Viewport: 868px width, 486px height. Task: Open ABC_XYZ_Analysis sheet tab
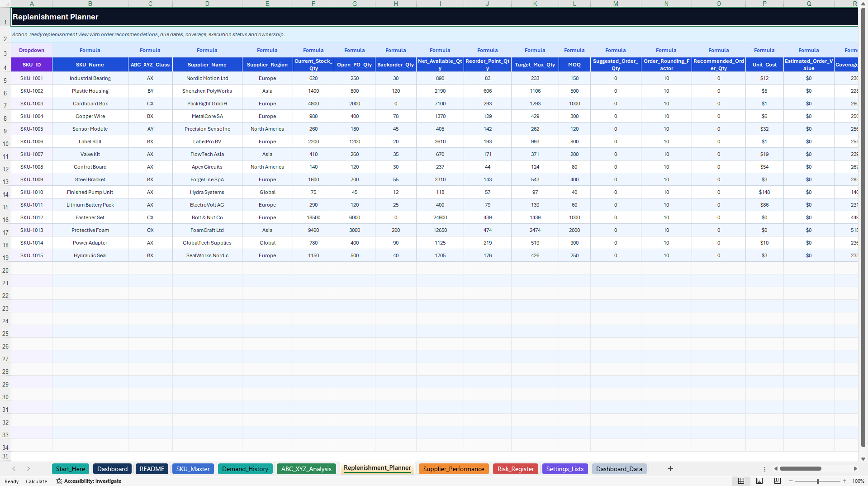[306, 469]
